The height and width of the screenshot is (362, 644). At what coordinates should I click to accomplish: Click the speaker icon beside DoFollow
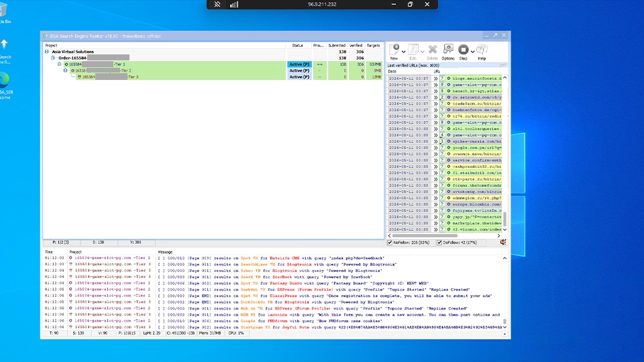click(503, 242)
